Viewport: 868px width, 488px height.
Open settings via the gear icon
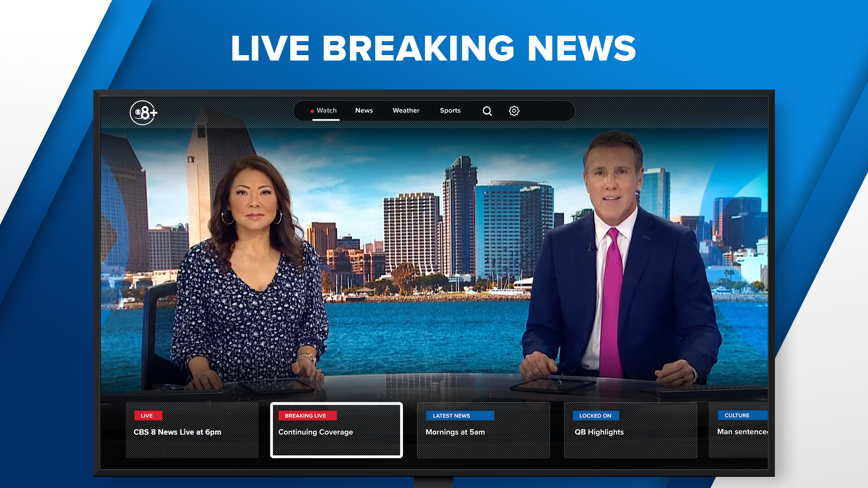514,111
